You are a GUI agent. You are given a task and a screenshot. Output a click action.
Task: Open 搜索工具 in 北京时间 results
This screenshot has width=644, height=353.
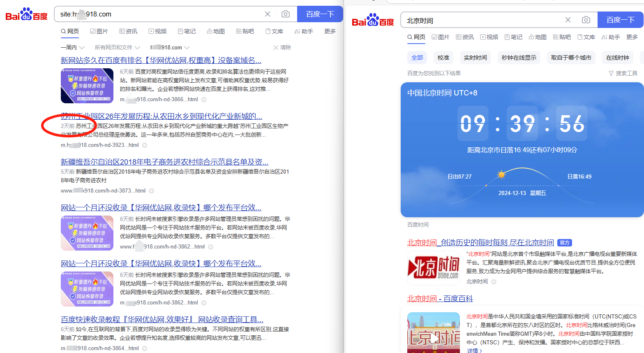pyautogui.click(x=623, y=73)
